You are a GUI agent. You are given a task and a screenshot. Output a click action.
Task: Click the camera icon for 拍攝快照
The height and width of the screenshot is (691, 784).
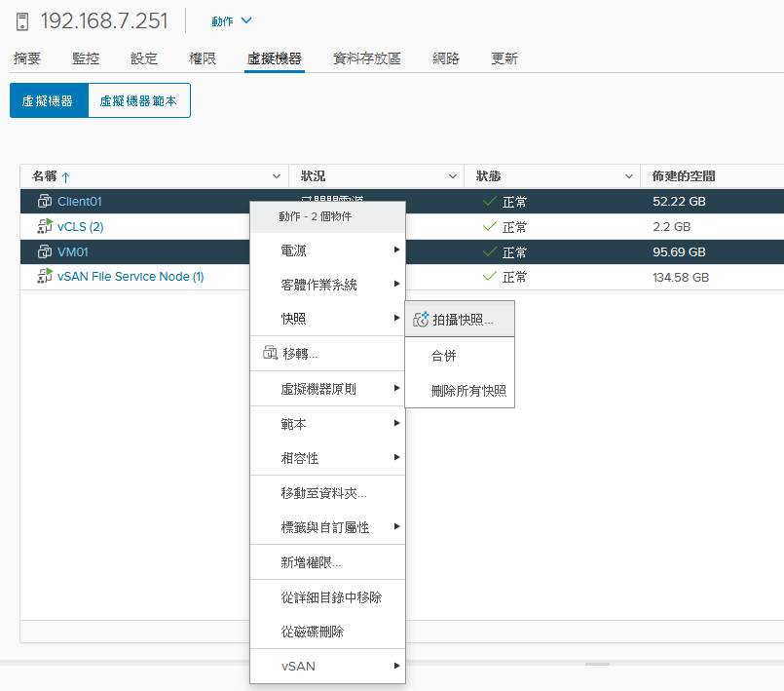tap(421, 319)
